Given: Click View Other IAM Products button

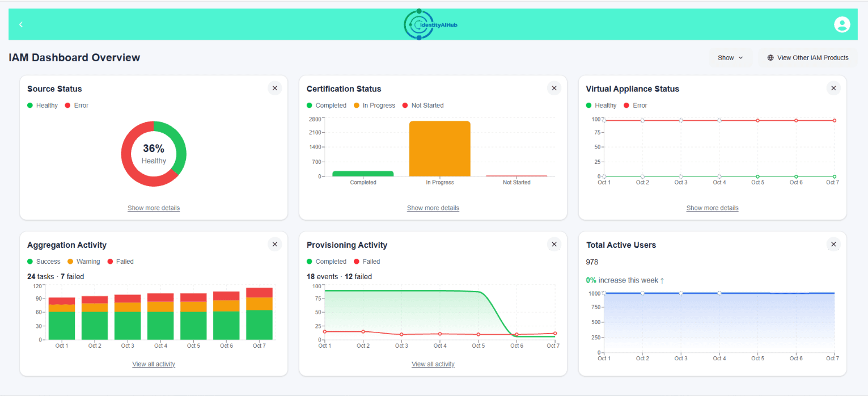Looking at the screenshot, I should coord(808,57).
